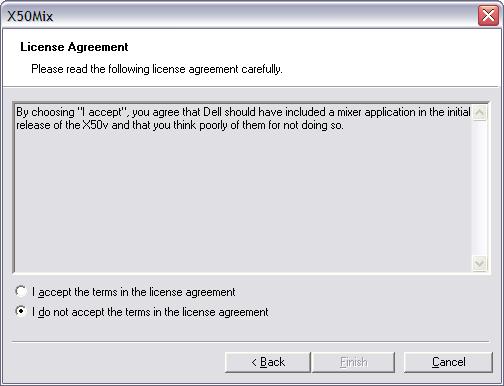The width and height of the screenshot is (504, 386).
Task: Click the grayed-out Finish button
Action: pyautogui.click(x=353, y=362)
